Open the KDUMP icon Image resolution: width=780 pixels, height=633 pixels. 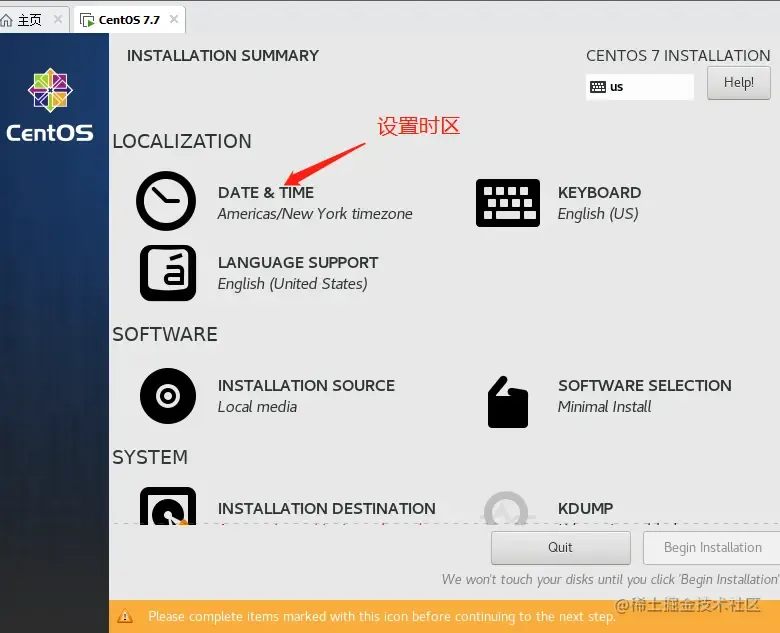[x=506, y=508]
